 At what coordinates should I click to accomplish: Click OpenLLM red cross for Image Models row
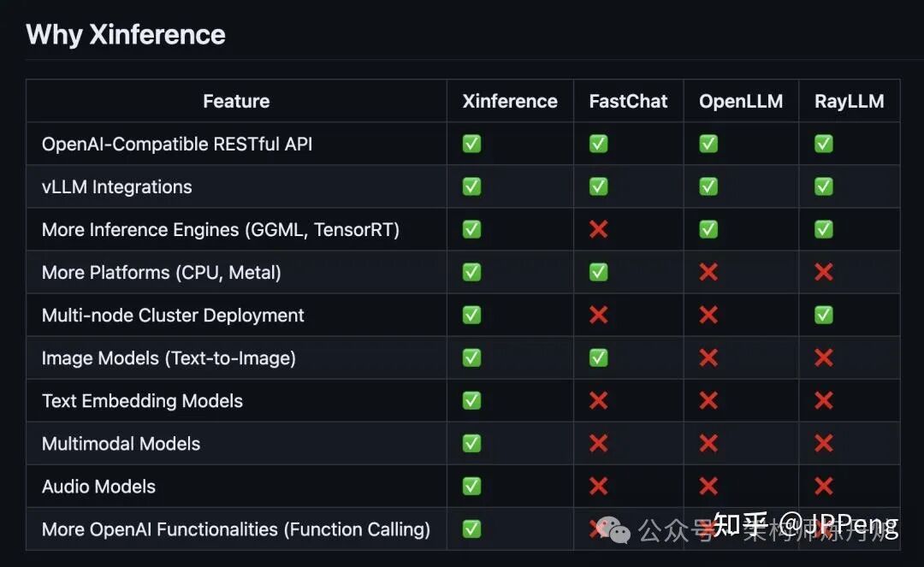tap(708, 357)
